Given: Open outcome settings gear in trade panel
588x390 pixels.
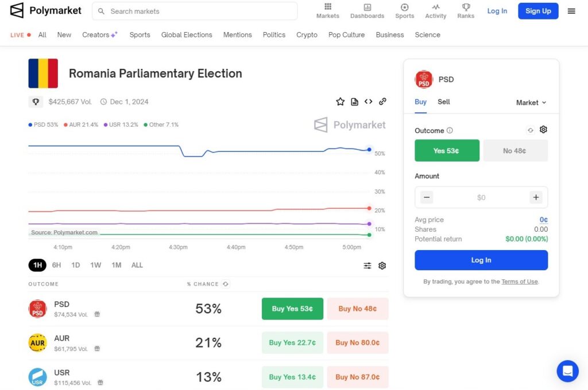Looking at the screenshot, I should tap(543, 130).
